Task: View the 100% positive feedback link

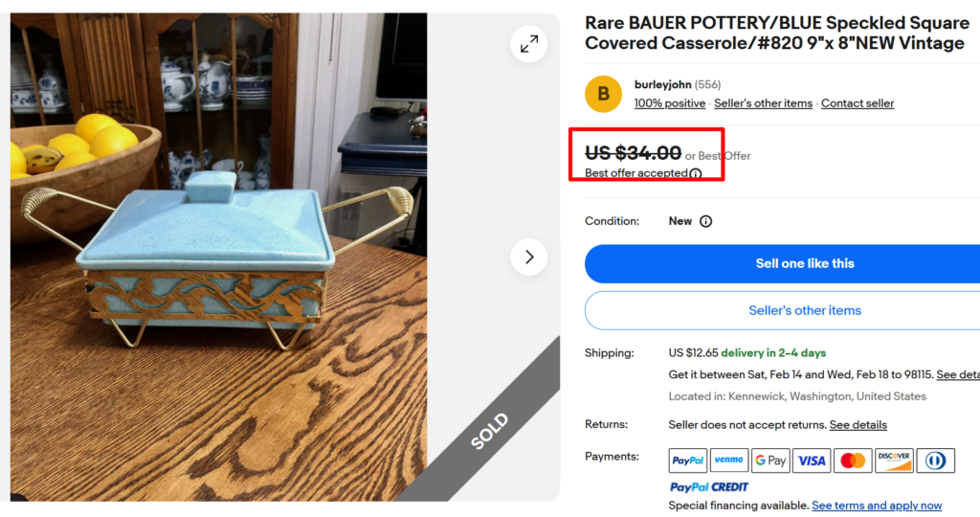Action: tap(670, 103)
